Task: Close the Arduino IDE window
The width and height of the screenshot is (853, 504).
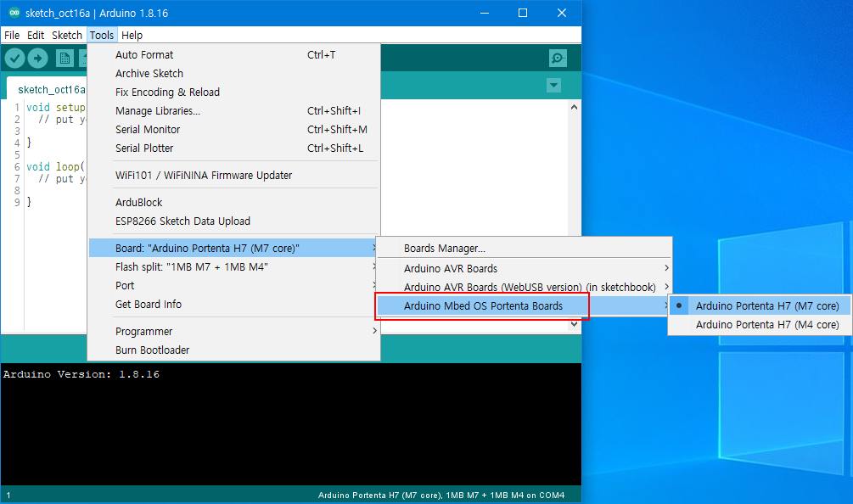Action: click(562, 13)
